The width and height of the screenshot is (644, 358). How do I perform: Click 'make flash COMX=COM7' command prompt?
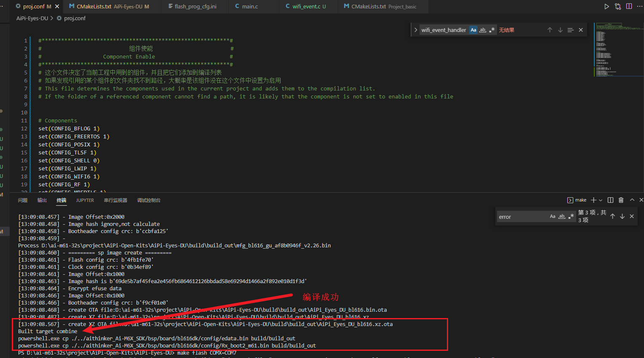[x=207, y=353]
